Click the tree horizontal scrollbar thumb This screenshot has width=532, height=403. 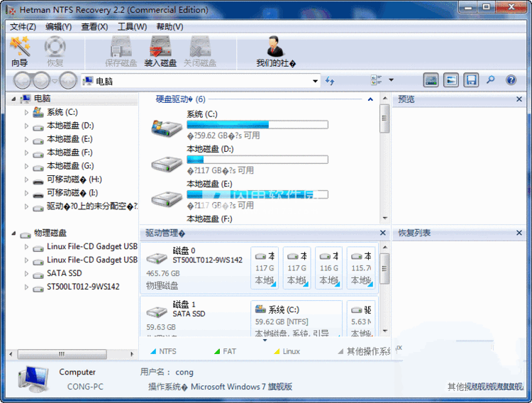pyautogui.click(x=62, y=354)
